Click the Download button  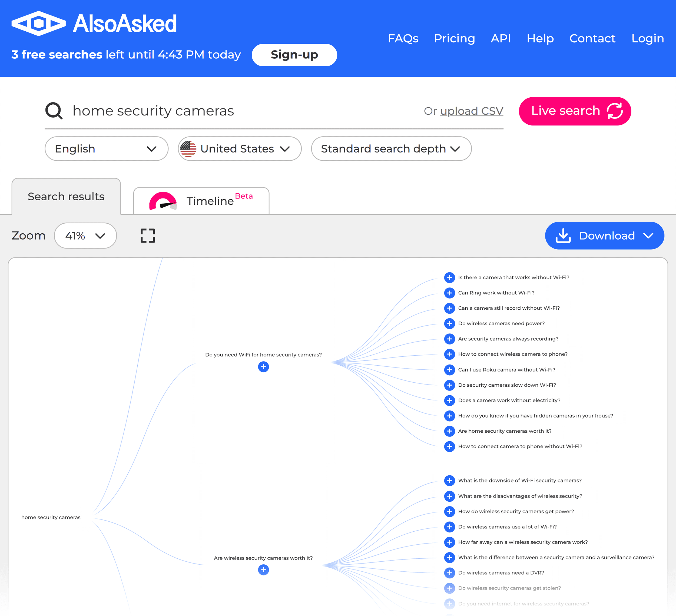604,235
